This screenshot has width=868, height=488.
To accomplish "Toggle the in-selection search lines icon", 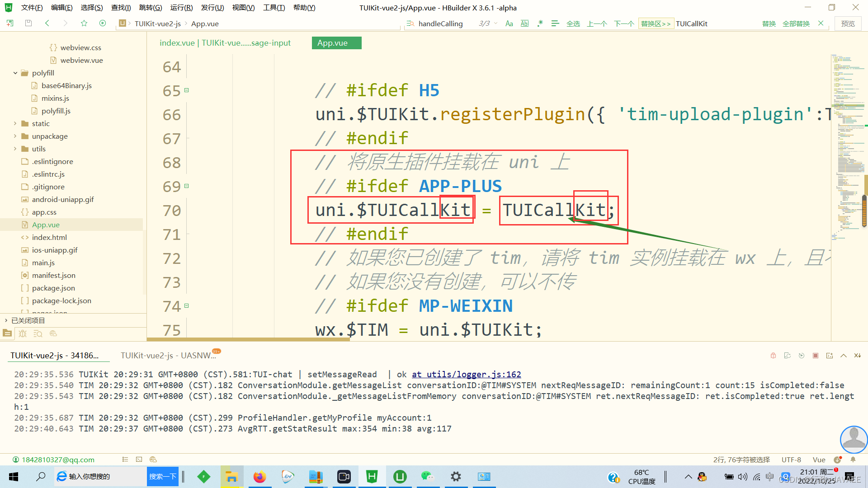I will [x=555, y=23].
